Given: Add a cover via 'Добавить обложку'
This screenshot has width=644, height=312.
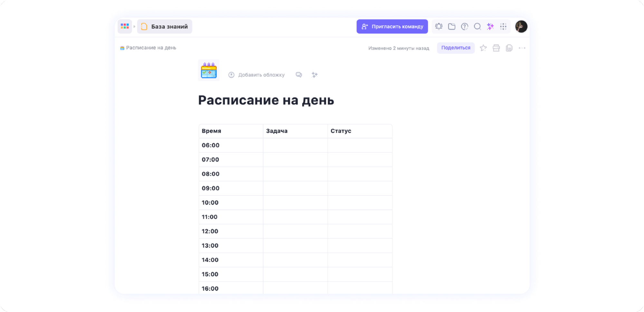Looking at the screenshot, I should 261,75.
